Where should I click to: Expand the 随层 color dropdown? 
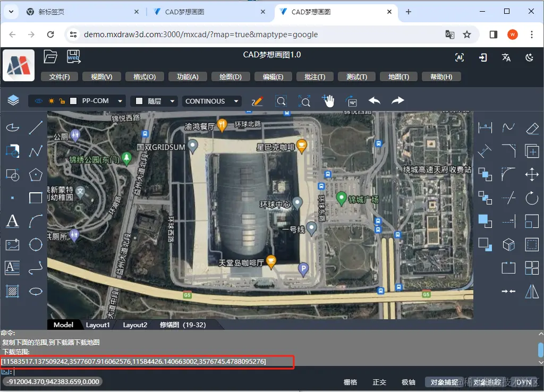[x=172, y=101]
